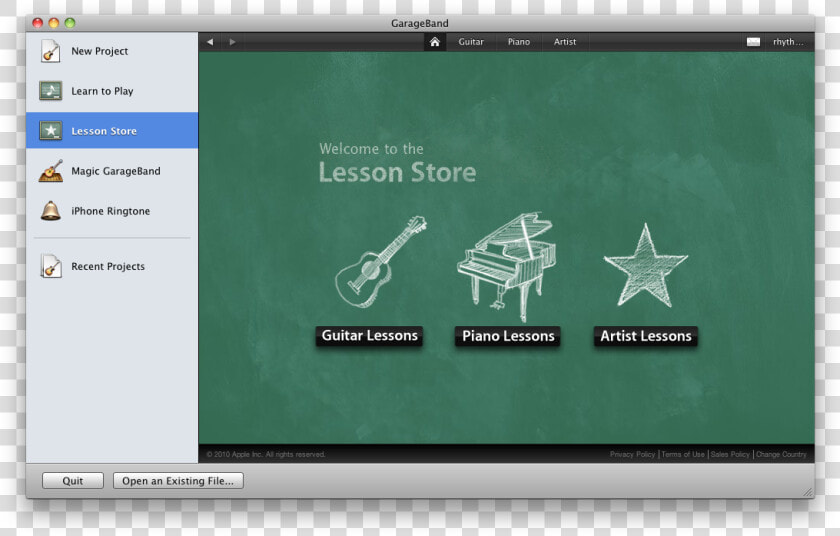The height and width of the screenshot is (536, 840).
Task: Click the window resize grip corner
Action: pos(807,492)
